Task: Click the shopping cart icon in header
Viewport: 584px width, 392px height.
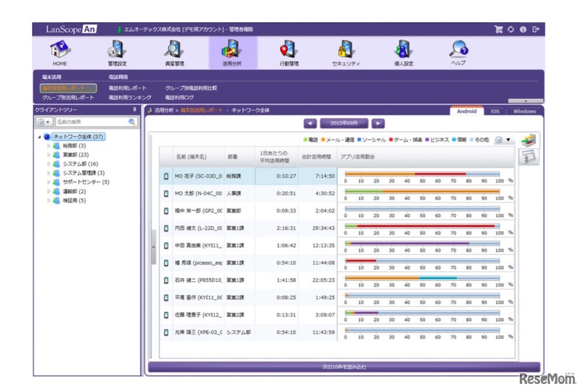Action: click(498, 29)
